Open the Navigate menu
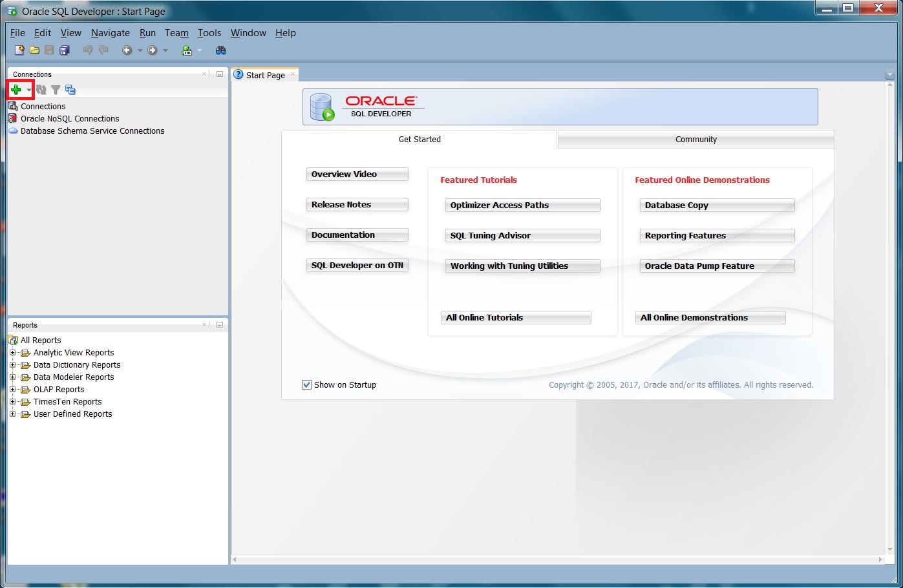Screen dimensions: 903x588 pyautogui.click(x=110, y=33)
